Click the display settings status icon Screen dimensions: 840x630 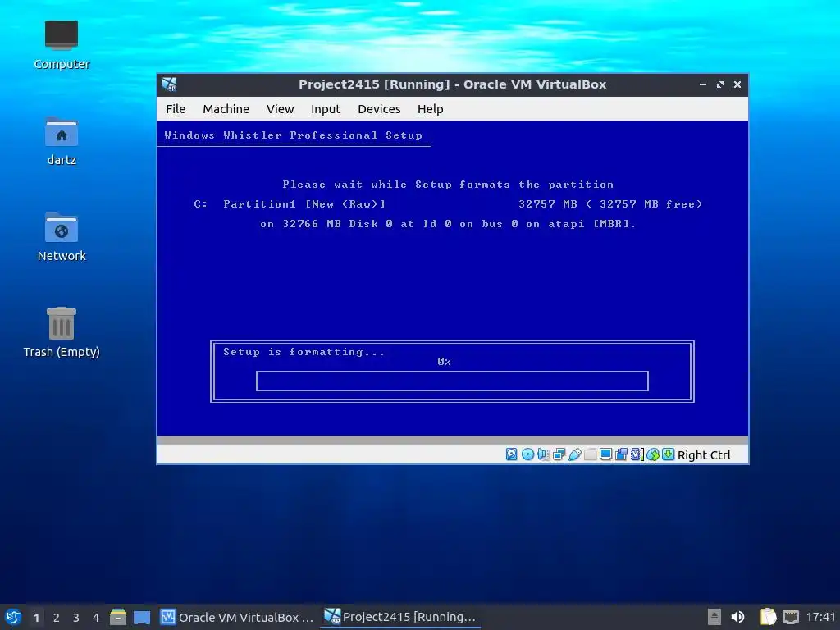606,454
